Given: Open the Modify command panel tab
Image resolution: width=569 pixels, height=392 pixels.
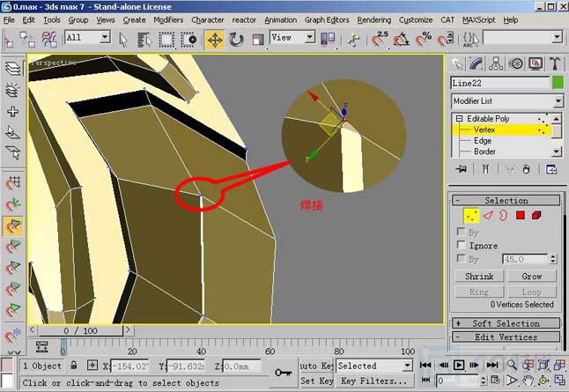Looking at the screenshot, I should pyautogui.click(x=477, y=64).
